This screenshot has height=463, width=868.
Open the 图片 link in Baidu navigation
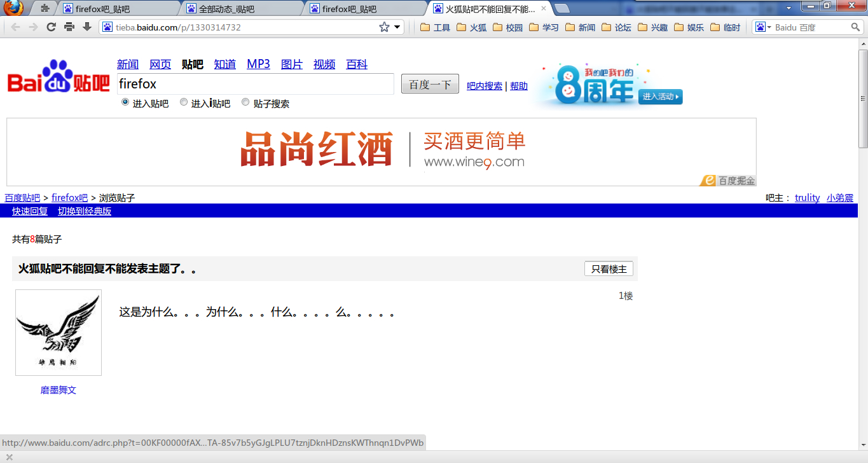(x=292, y=64)
